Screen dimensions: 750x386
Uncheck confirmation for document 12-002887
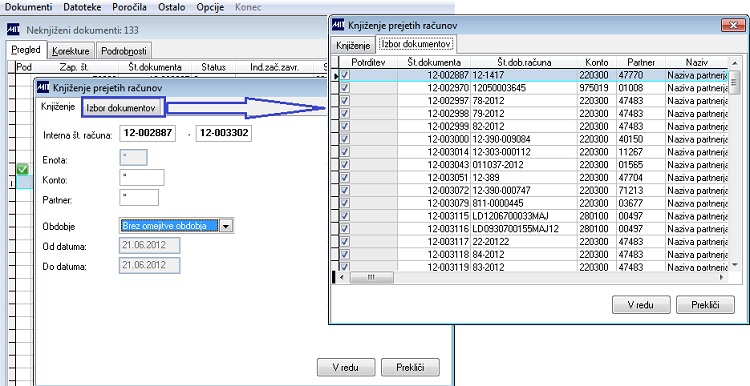pyautogui.click(x=344, y=75)
